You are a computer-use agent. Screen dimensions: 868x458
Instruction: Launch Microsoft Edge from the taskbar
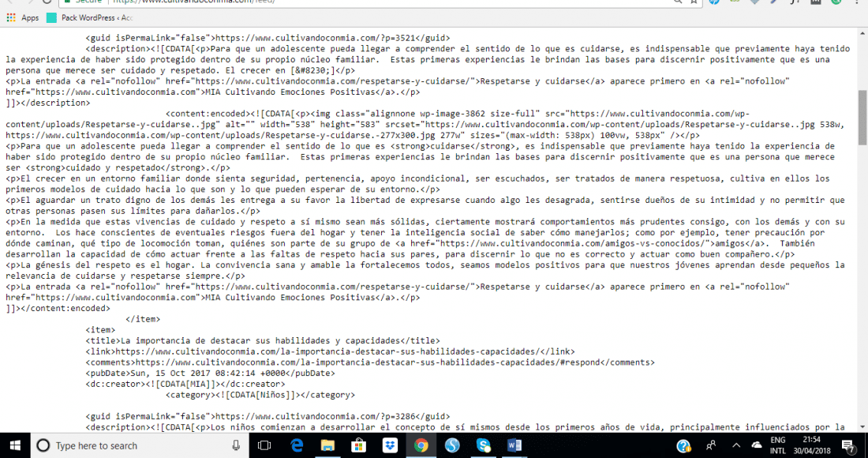coord(297,445)
